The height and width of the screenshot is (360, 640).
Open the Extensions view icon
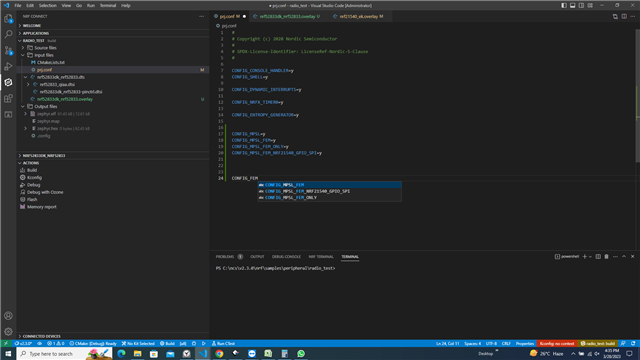click(x=8, y=98)
